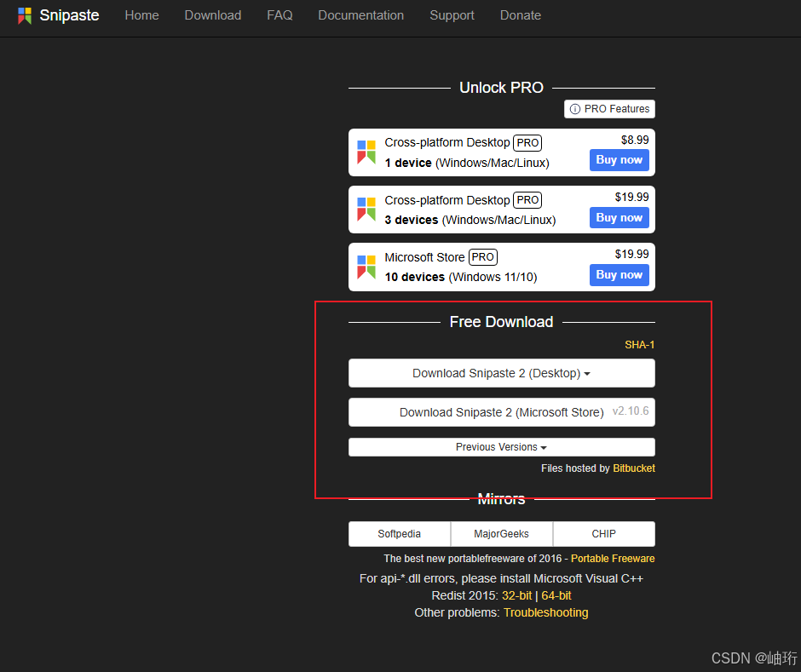Click the $8.99 price text
This screenshot has width=801, height=672.
click(635, 140)
